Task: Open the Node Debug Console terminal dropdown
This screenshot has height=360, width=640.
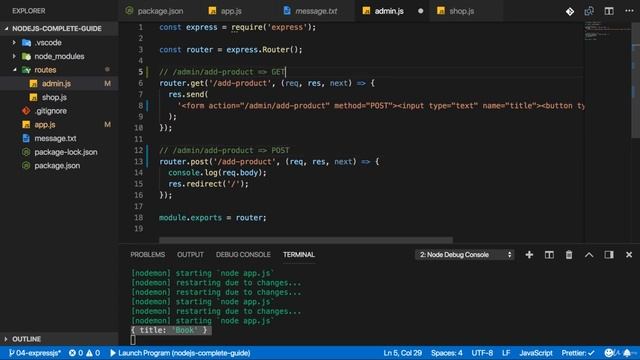Action: [465, 255]
